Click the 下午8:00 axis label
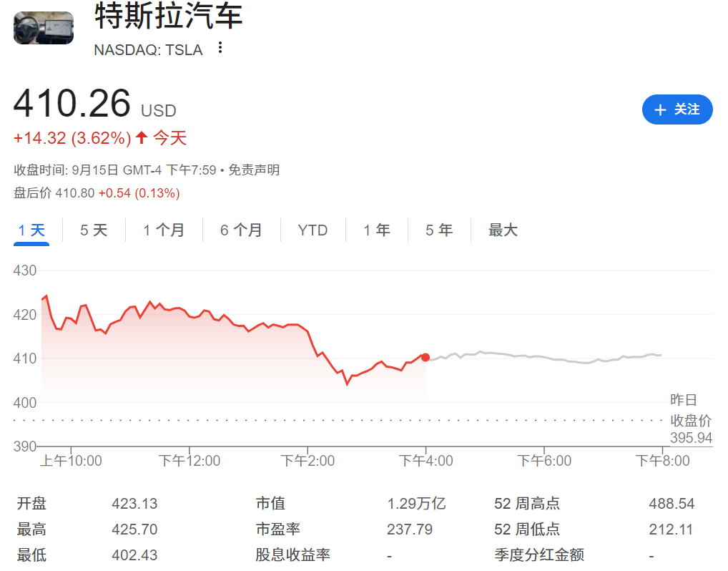This screenshot has height=571, width=728. pos(662,461)
